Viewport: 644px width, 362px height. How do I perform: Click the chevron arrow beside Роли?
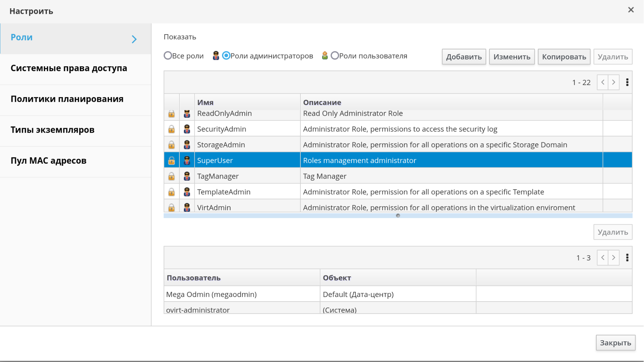click(x=134, y=39)
